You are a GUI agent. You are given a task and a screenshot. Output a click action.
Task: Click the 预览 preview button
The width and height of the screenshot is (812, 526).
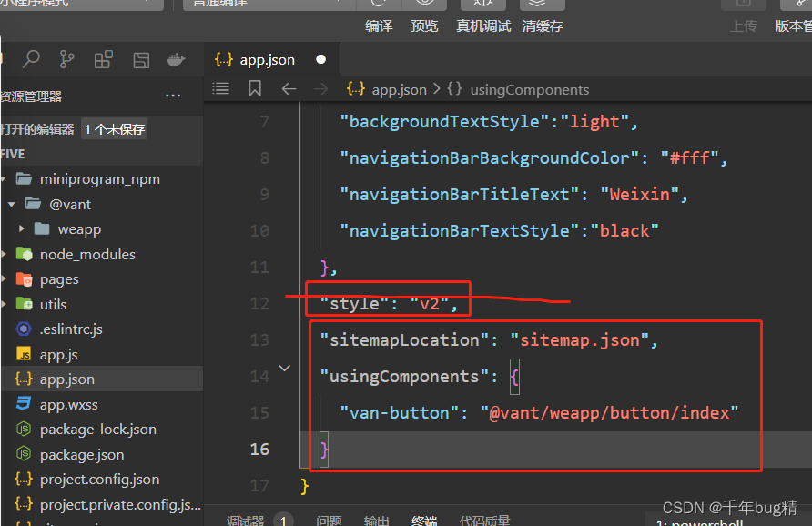424,25
